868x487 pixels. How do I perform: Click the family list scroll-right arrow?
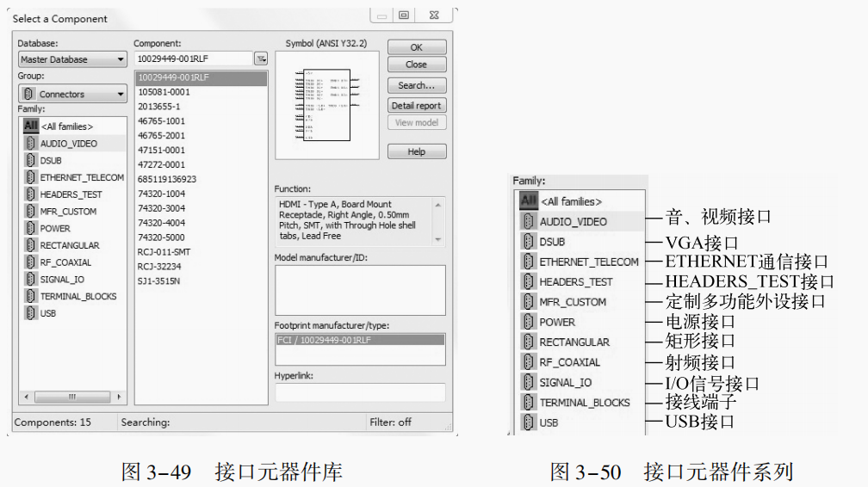[x=119, y=397]
